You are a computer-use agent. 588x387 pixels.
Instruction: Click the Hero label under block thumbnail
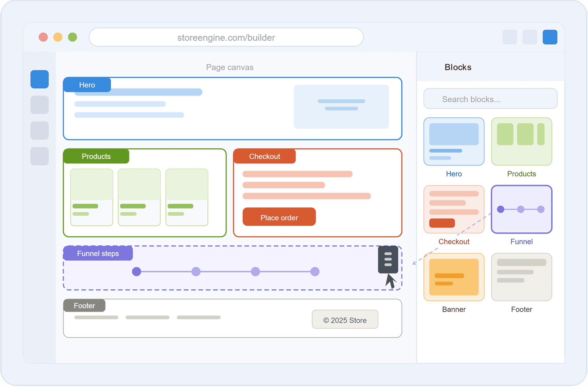pos(454,174)
